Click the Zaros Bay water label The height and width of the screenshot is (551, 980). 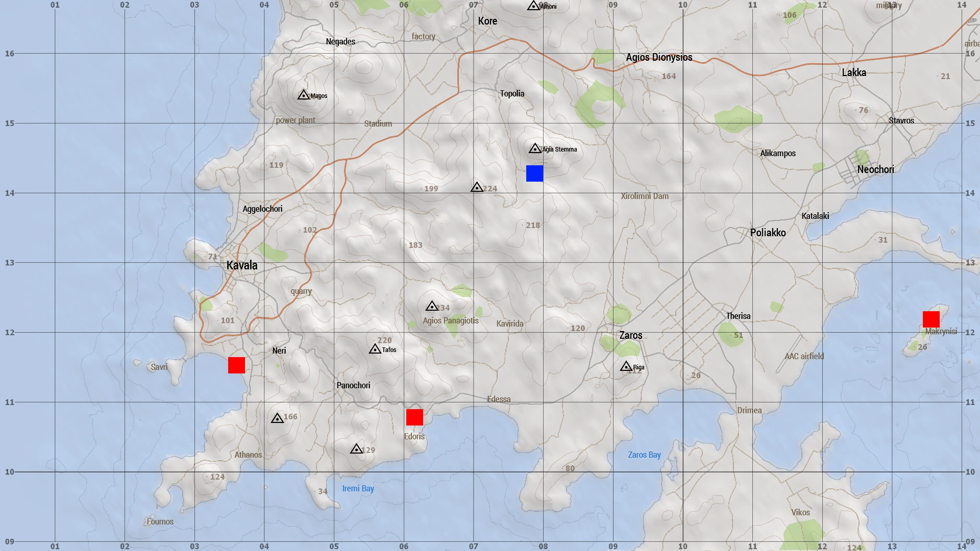pos(644,455)
